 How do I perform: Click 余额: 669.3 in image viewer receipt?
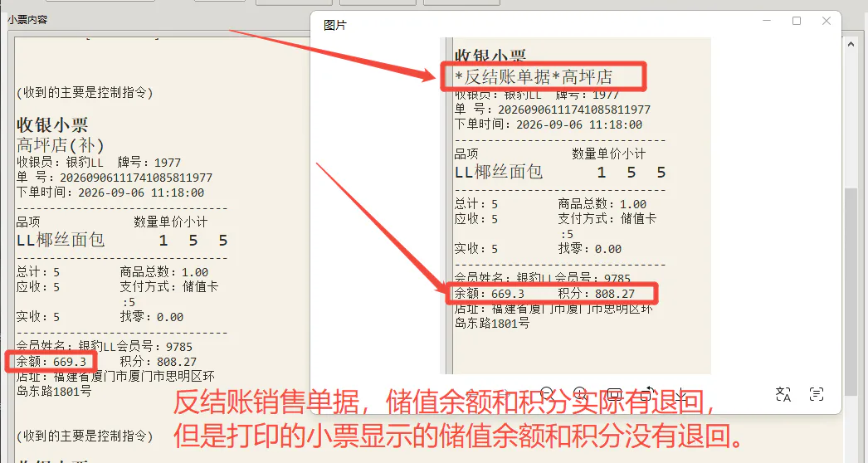point(489,294)
